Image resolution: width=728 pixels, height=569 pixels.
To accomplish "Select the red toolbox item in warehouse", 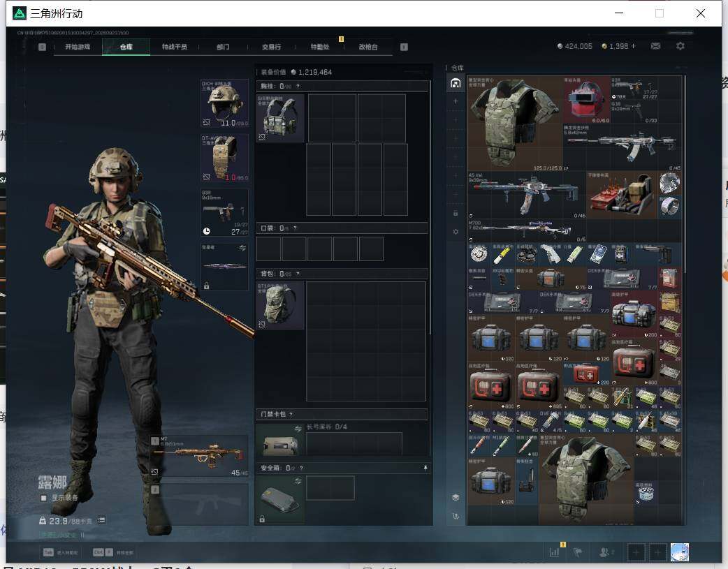I will 622,195.
